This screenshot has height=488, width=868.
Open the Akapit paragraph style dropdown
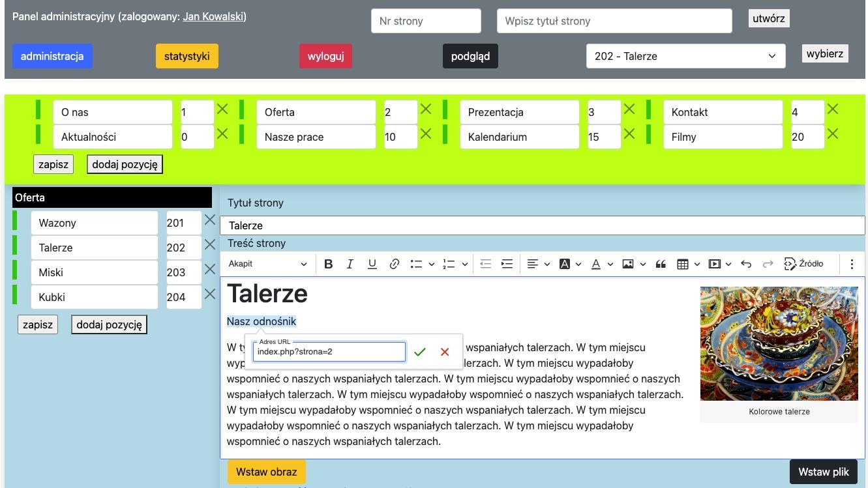click(266, 264)
